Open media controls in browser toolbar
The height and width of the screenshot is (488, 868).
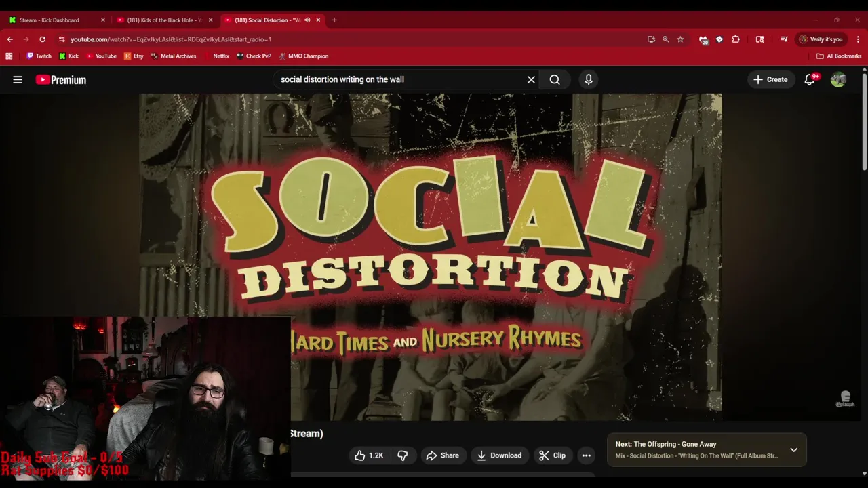click(784, 39)
